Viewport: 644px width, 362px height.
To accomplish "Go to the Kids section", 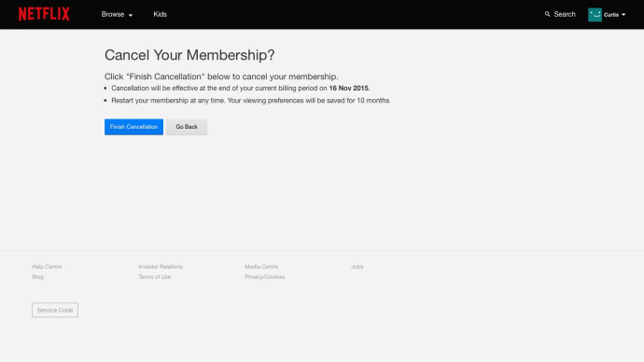I will (x=160, y=14).
